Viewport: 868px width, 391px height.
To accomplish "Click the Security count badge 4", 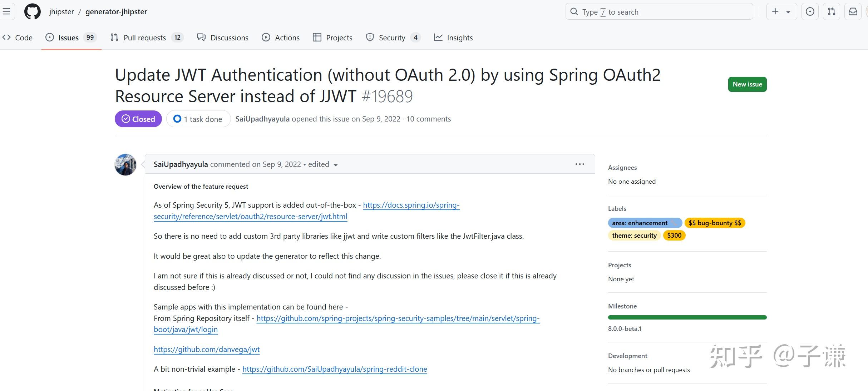I will [x=415, y=38].
